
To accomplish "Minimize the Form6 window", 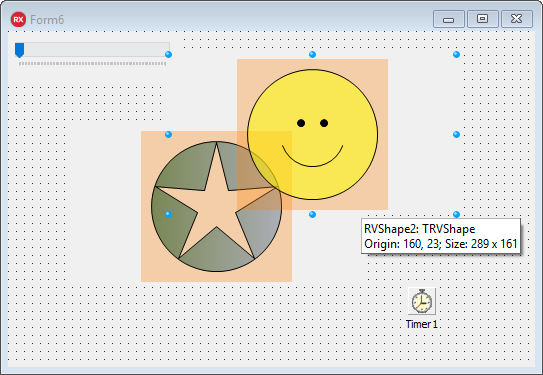I will [x=448, y=19].
